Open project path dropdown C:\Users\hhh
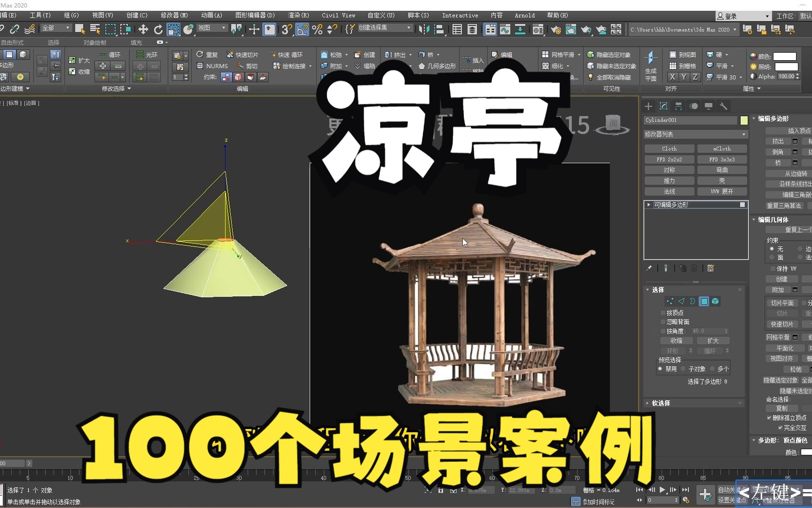Screen dimensions: 812x508 click(x=683, y=30)
